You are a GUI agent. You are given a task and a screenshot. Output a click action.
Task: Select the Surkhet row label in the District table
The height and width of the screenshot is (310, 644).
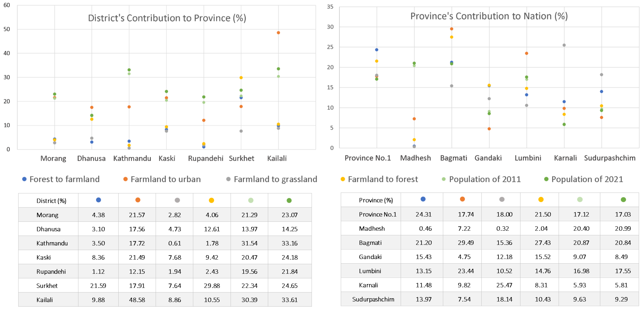pyautogui.click(x=47, y=286)
